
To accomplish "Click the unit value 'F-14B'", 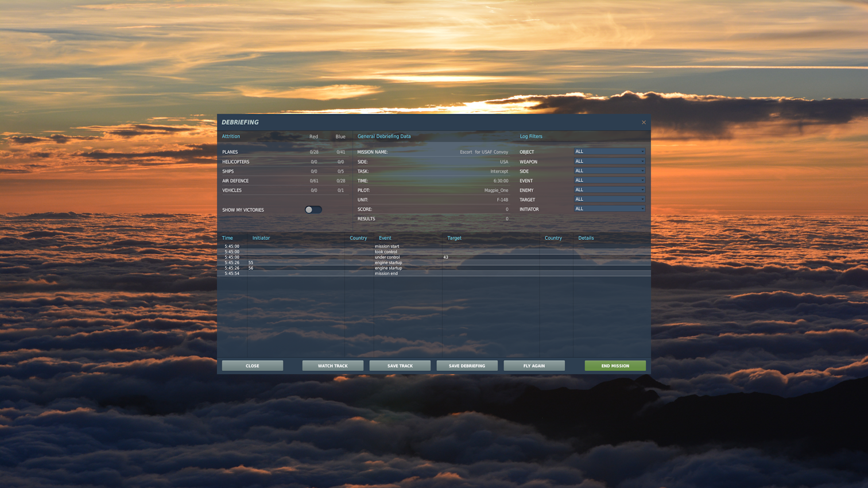I will click(x=502, y=200).
